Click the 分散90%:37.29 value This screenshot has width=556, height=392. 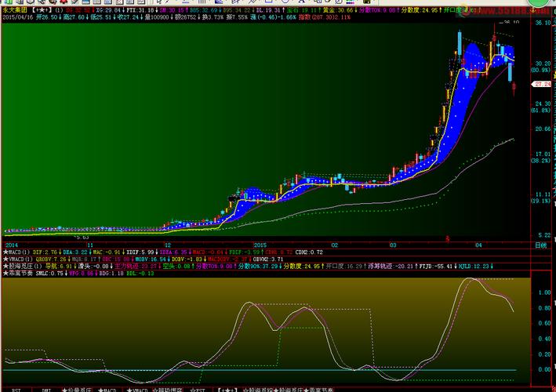(x=258, y=267)
